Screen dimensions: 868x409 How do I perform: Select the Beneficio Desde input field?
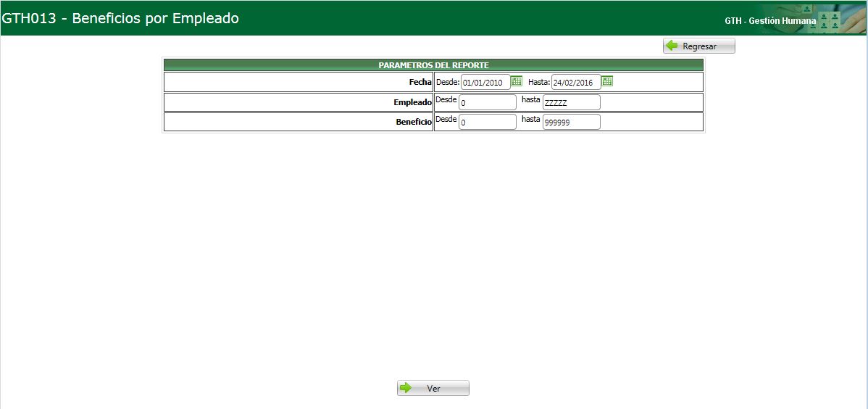[488, 123]
